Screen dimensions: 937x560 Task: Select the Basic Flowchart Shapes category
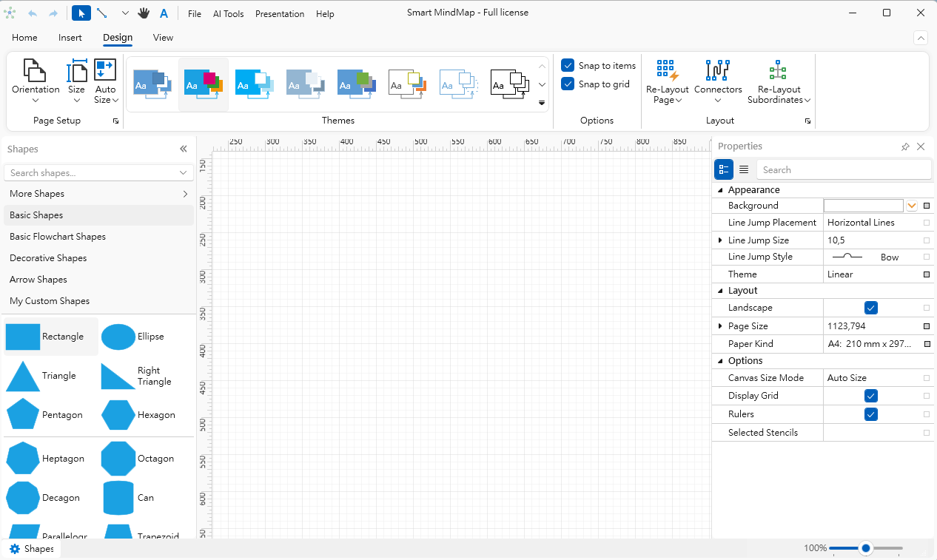click(x=58, y=237)
